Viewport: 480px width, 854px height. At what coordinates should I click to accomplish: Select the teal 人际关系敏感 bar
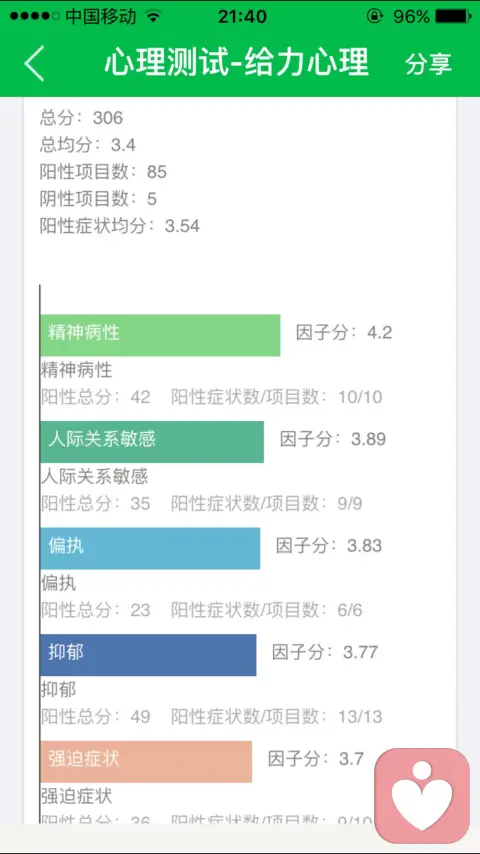(x=152, y=442)
